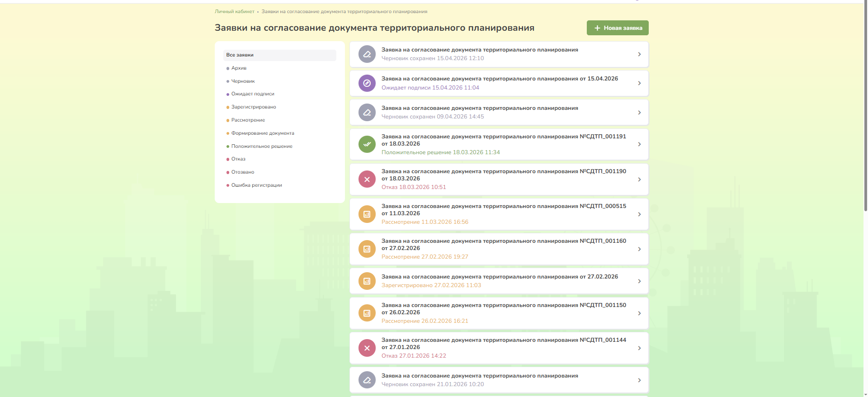
Task: Click the green checkmark icon for СДТП_001191
Action: [x=367, y=144]
